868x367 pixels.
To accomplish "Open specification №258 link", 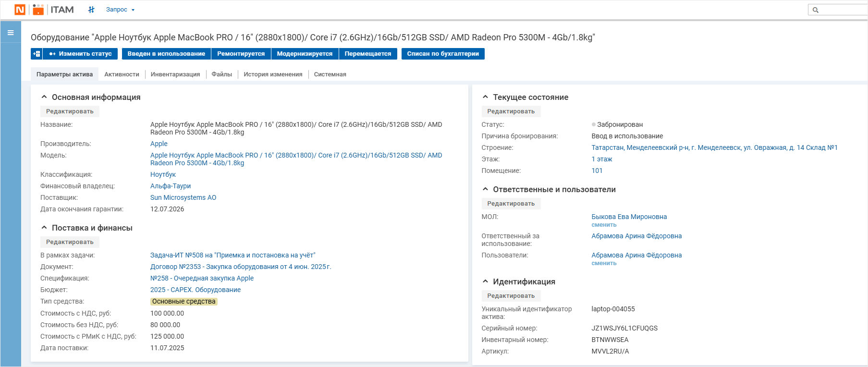I will tap(202, 278).
